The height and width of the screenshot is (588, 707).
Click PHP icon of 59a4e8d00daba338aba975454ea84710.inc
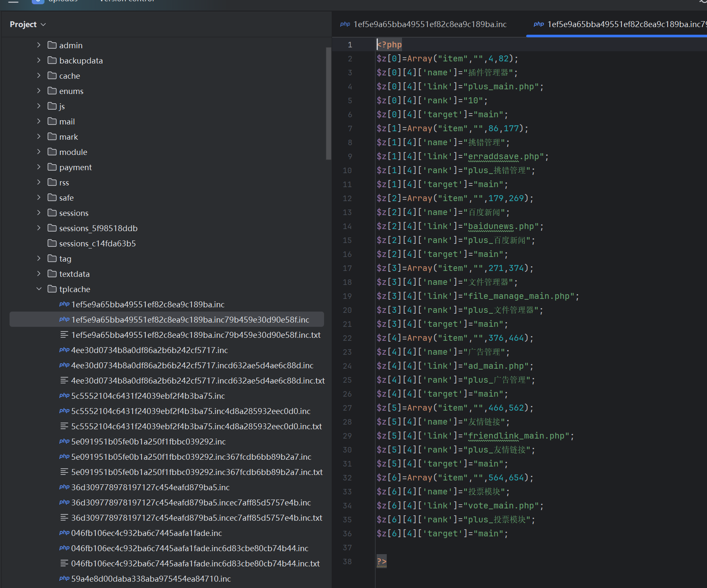point(64,578)
